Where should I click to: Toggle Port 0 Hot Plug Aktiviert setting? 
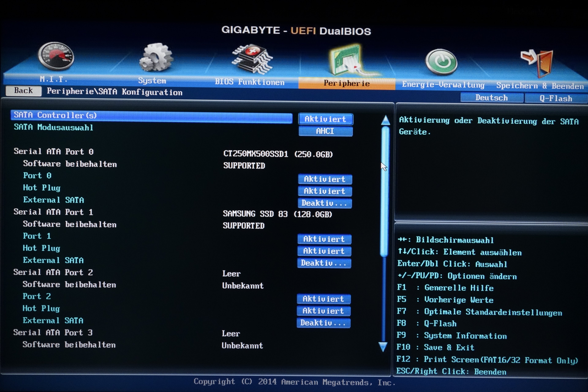[324, 191]
